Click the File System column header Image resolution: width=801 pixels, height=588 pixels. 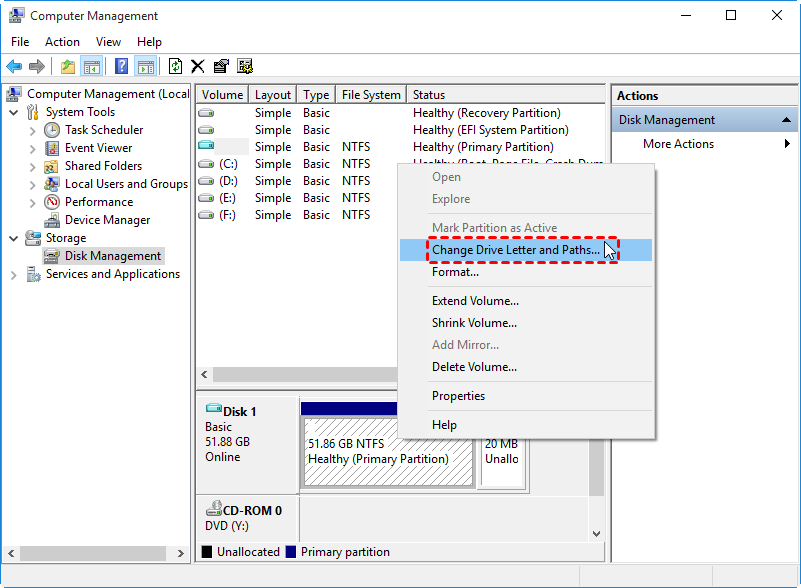pyautogui.click(x=370, y=95)
